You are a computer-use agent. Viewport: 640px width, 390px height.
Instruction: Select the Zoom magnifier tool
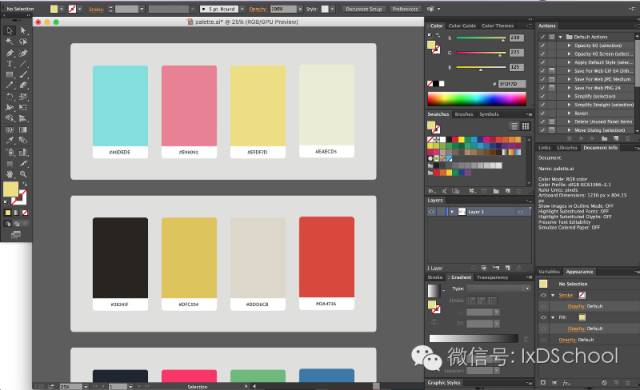(x=23, y=174)
